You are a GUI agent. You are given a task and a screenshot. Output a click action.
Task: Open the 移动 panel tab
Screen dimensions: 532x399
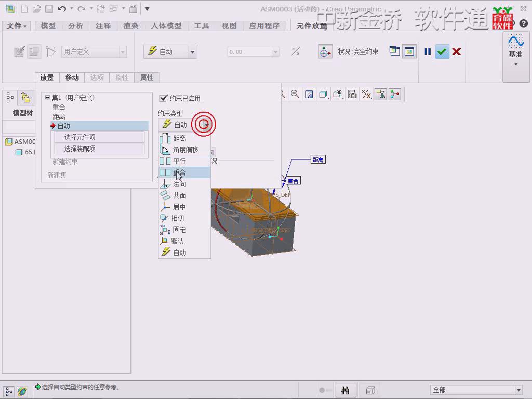tap(72, 77)
